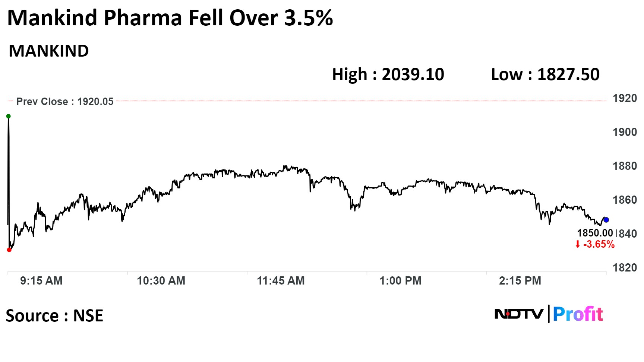Click the MANKIND ticker symbol
The width and height of the screenshot is (644, 362).
(x=49, y=51)
